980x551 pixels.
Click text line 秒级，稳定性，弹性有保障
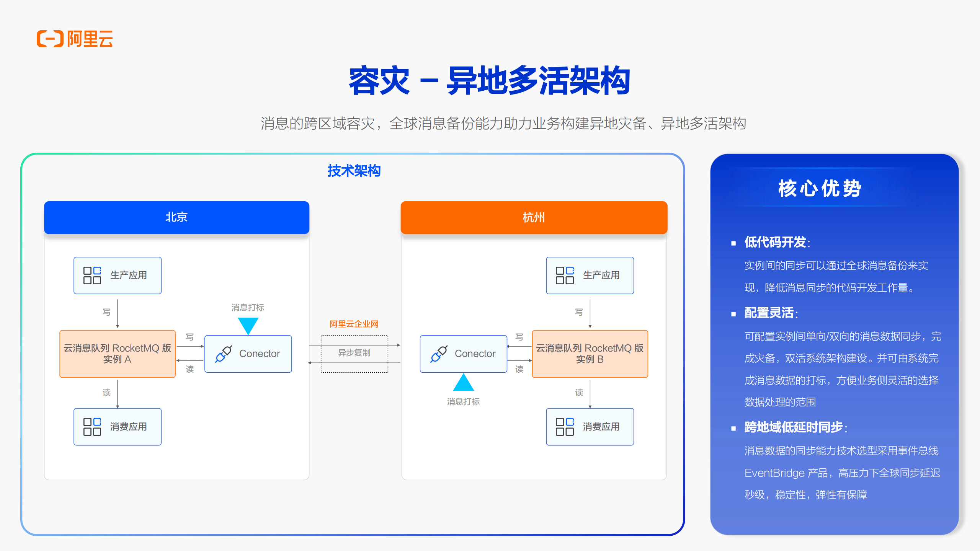(806, 495)
